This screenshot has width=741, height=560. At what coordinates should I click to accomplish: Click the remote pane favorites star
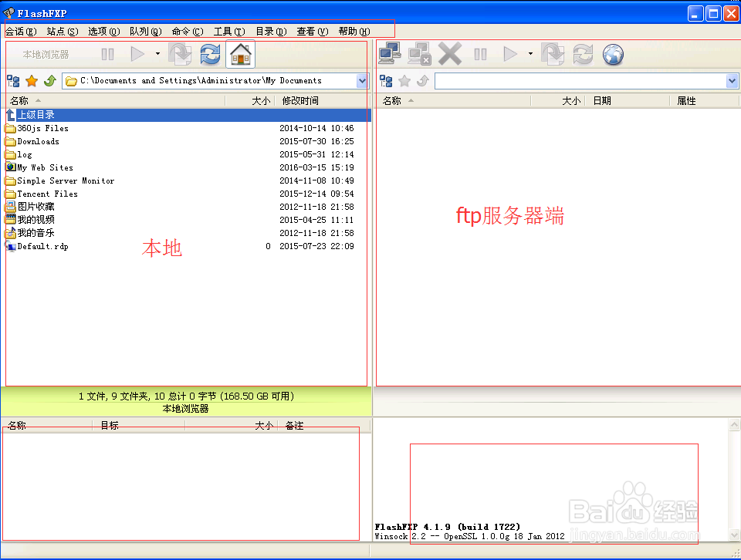[404, 81]
